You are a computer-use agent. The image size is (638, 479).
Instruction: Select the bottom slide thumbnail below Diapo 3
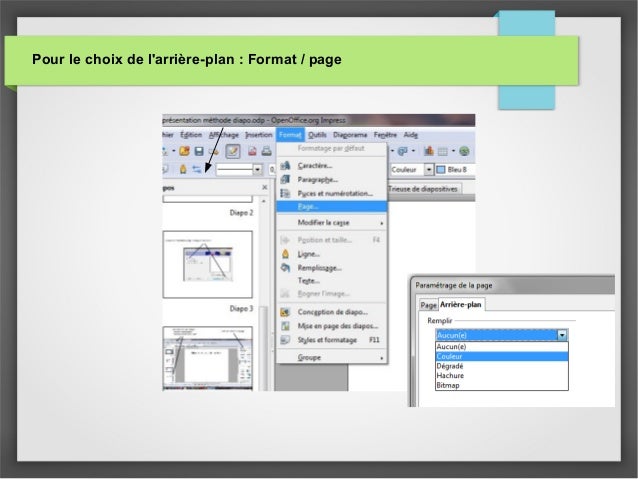coord(208,358)
